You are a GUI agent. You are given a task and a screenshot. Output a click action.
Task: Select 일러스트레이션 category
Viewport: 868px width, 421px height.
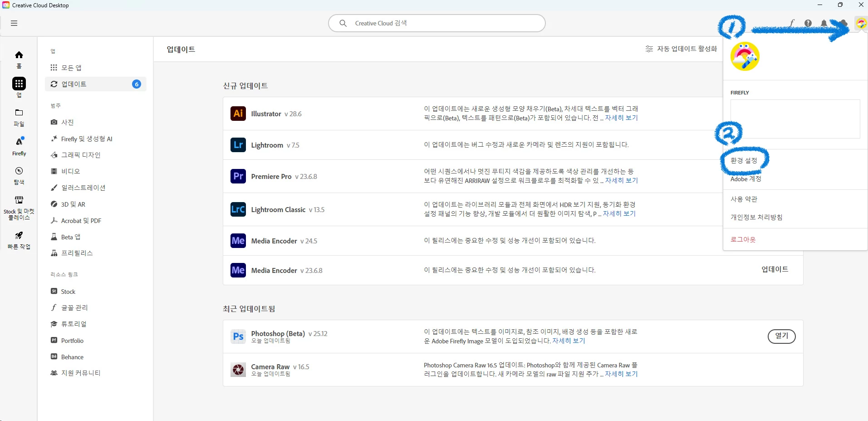[x=96, y=188]
